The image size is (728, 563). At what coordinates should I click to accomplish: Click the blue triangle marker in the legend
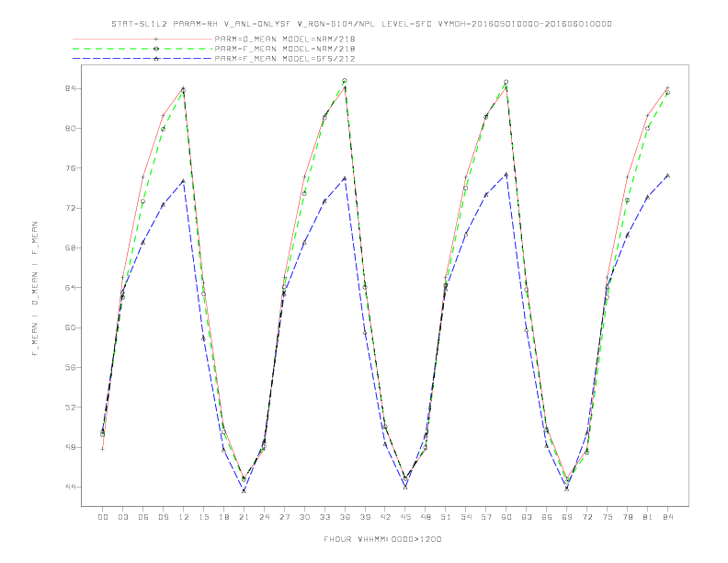click(x=156, y=59)
